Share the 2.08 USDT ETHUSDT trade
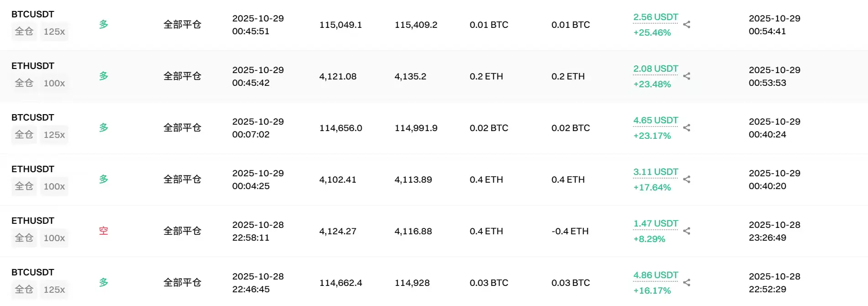The width and height of the screenshot is (868, 306). coord(686,76)
